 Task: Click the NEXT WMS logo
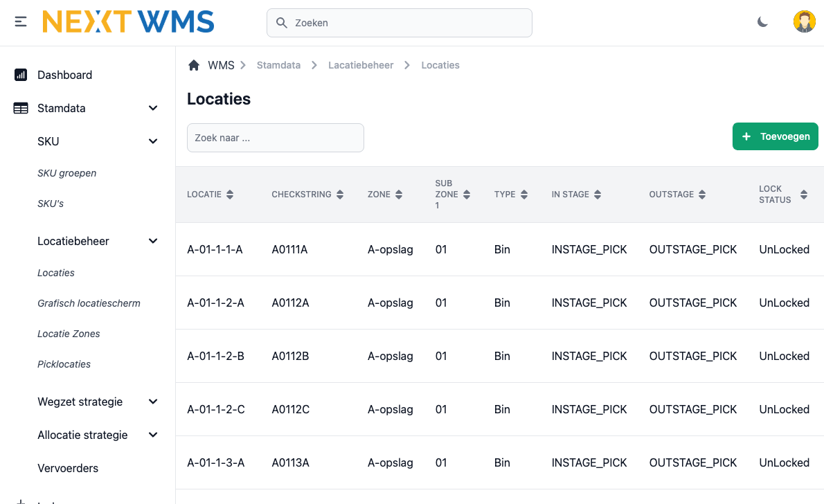[127, 21]
